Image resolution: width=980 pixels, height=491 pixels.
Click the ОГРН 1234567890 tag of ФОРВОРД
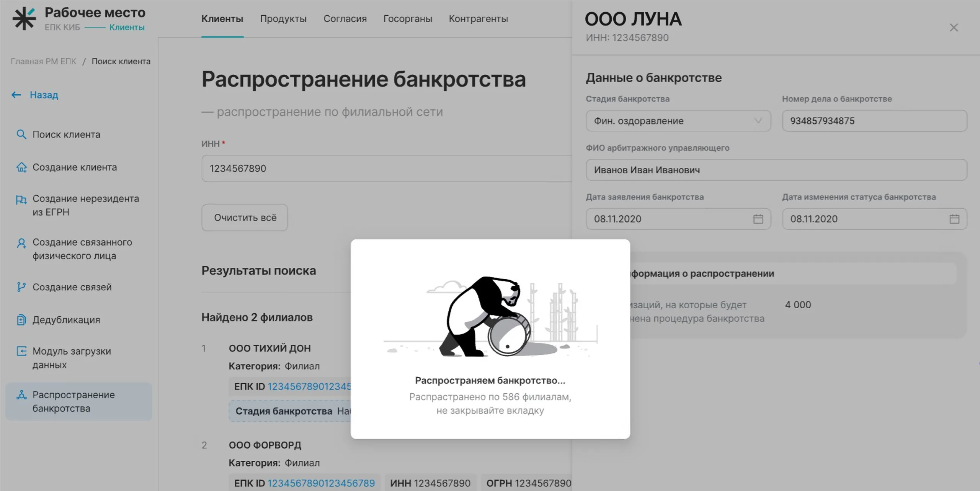coord(526,483)
